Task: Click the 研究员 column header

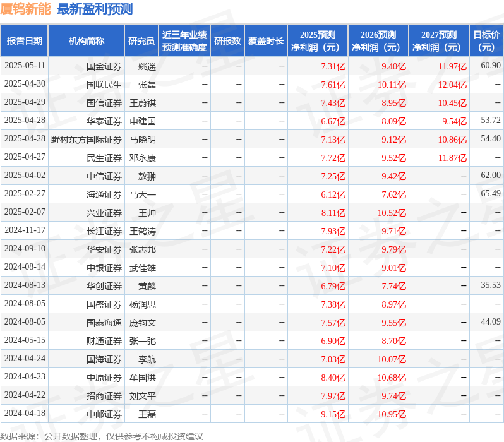Action: 141,41
